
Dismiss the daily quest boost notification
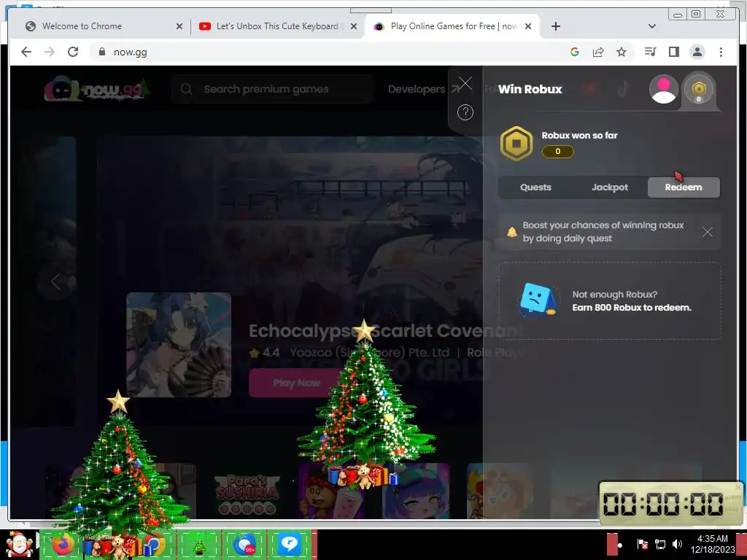[x=707, y=232]
